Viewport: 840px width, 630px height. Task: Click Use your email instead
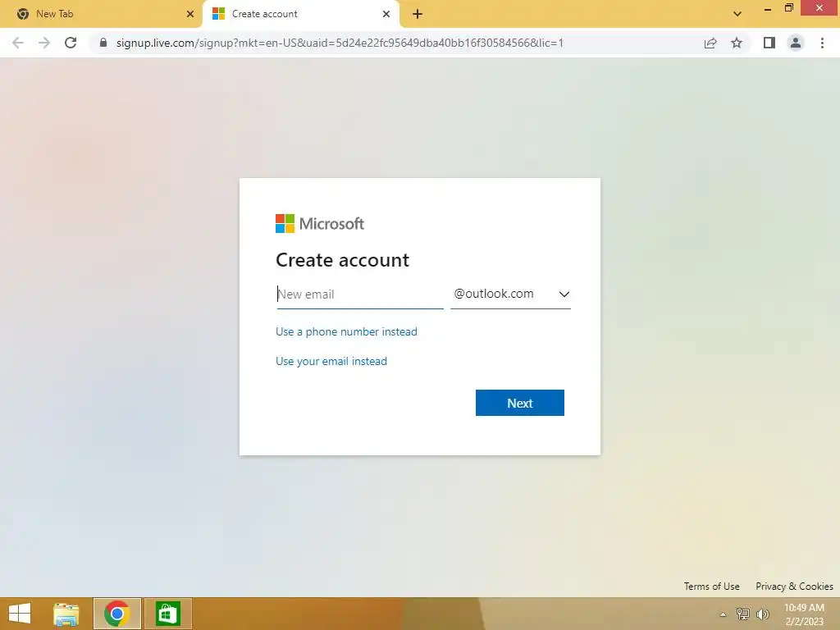(331, 361)
